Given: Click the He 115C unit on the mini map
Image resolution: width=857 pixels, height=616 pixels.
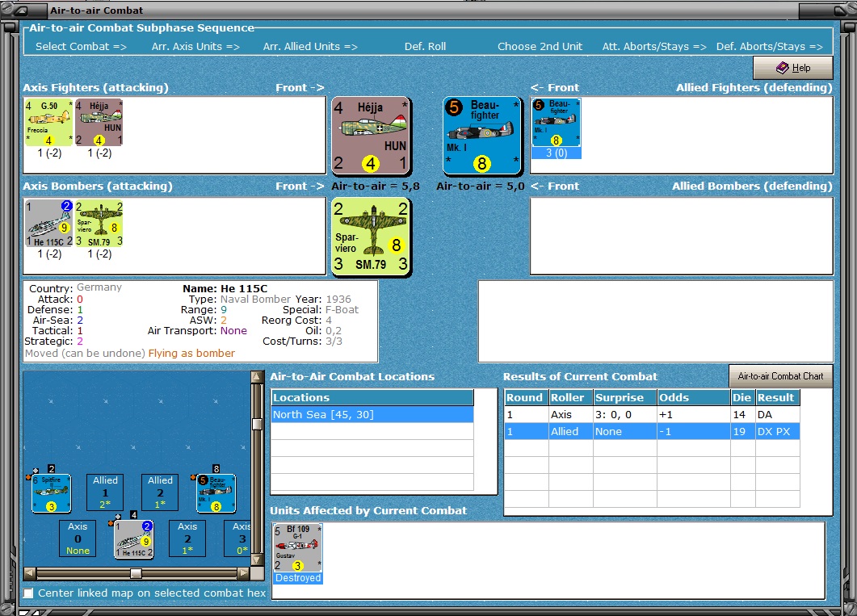Looking at the screenshot, I should [134, 539].
